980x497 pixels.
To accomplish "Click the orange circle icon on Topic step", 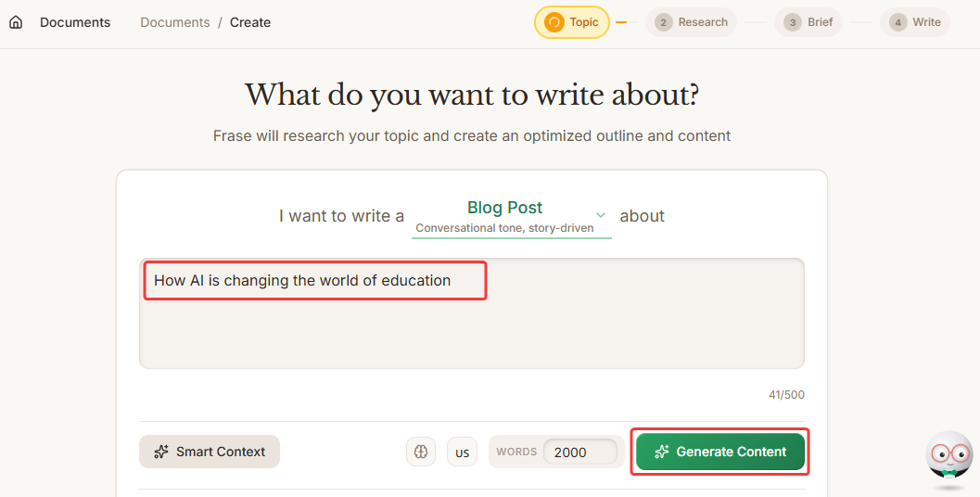I will point(554,22).
